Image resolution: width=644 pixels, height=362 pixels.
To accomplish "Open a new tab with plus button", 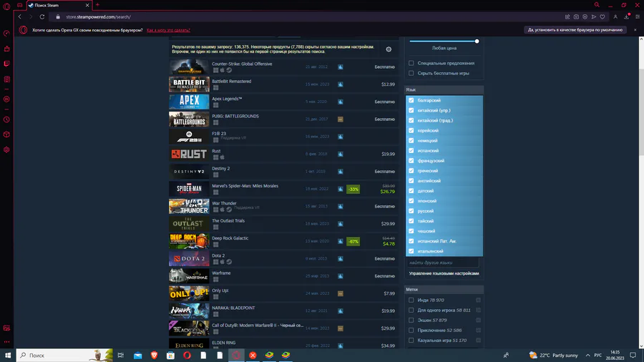I will point(97,5).
